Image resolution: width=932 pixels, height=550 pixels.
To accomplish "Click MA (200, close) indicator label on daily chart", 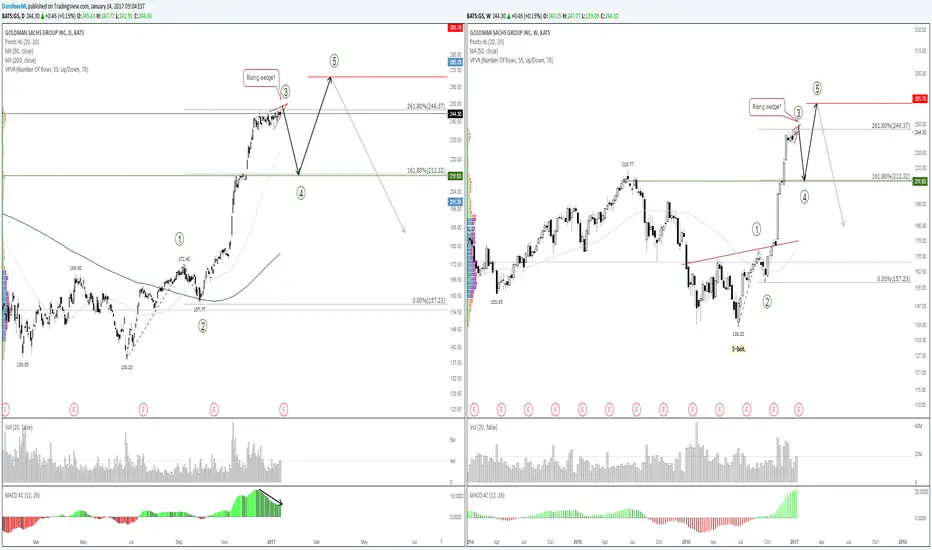I will 20,60.
